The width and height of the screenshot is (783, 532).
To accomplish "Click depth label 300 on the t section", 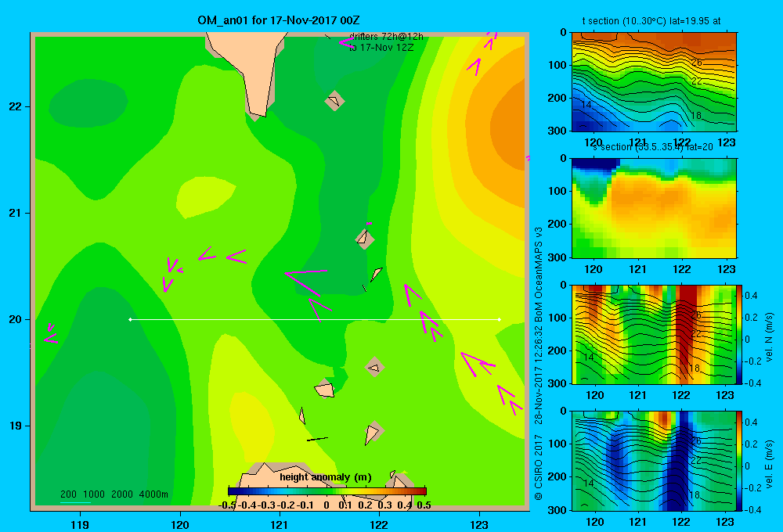I will 557,131.
